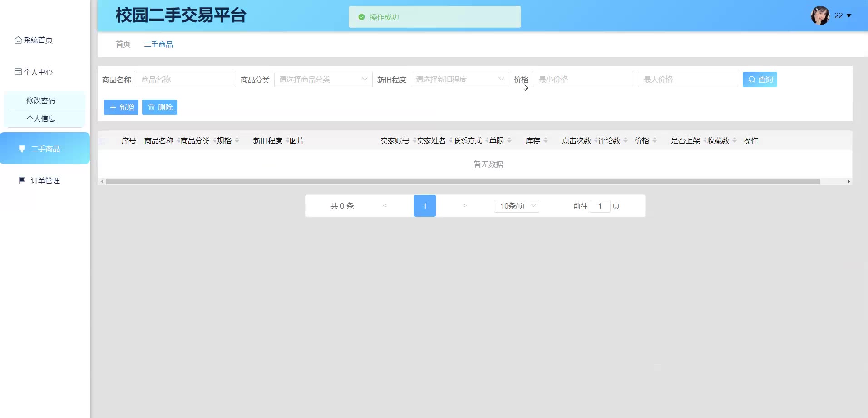Viewport: 868px width, 418px height.
Task: Open the 新旧程度 dropdown
Action: pos(459,80)
